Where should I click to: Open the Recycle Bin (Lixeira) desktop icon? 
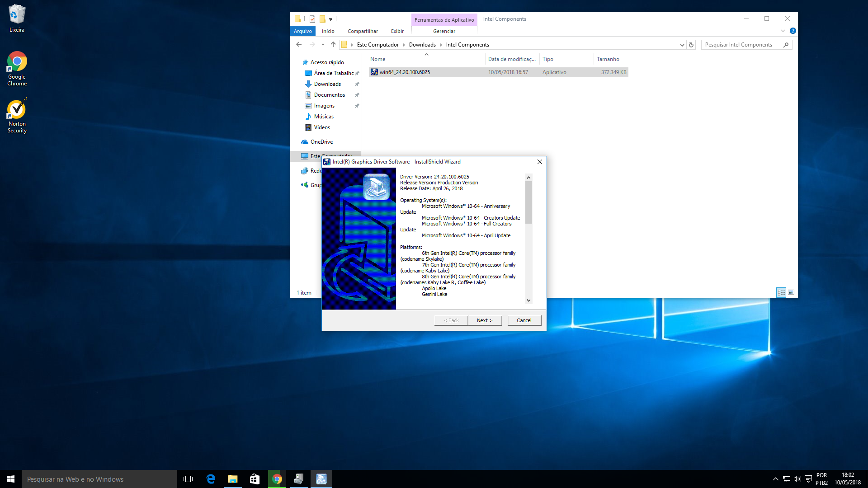click(x=17, y=18)
